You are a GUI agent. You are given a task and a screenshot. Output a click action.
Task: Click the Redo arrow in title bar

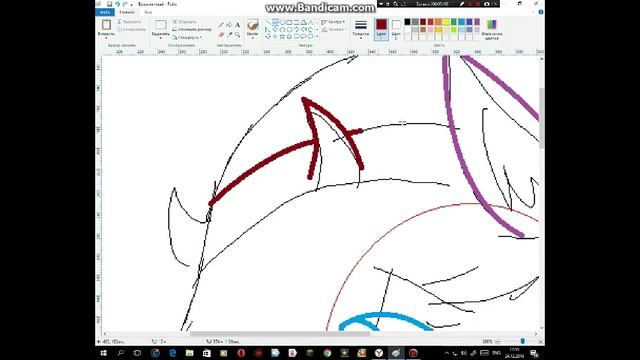[125, 4]
